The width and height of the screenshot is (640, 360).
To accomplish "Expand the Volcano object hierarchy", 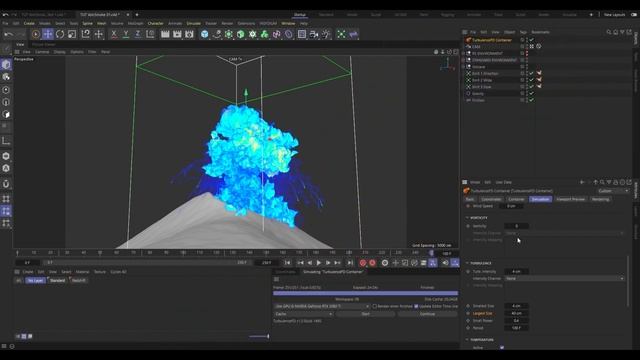I will 463,67.
